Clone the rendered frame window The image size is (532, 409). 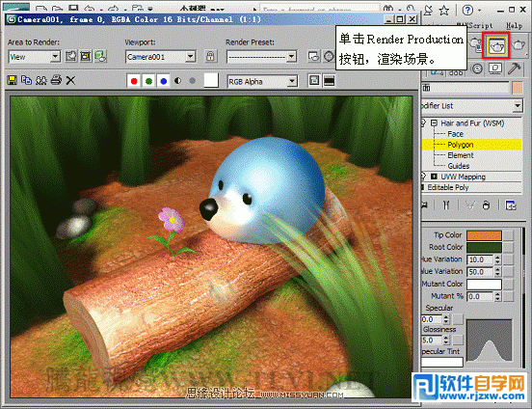click(41, 80)
